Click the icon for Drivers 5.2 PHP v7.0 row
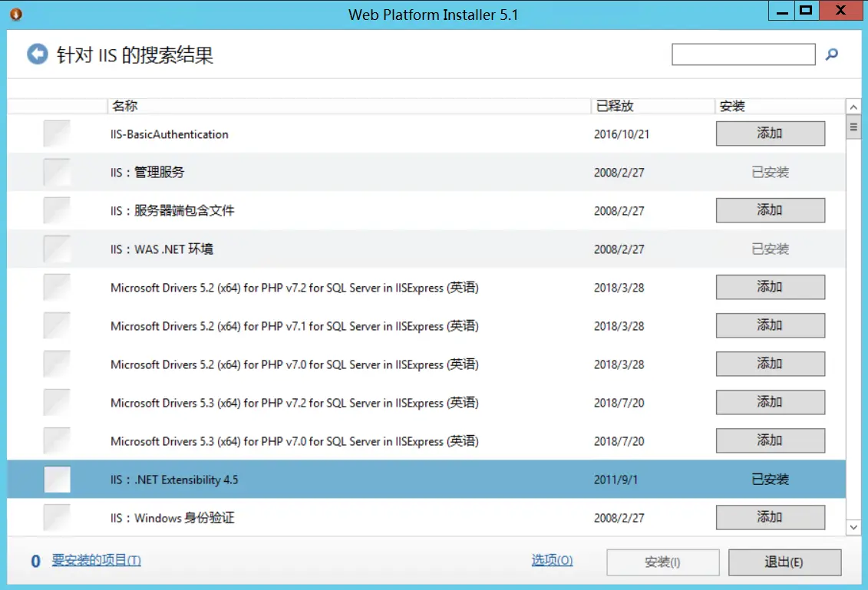The width and height of the screenshot is (868, 590). tap(57, 364)
